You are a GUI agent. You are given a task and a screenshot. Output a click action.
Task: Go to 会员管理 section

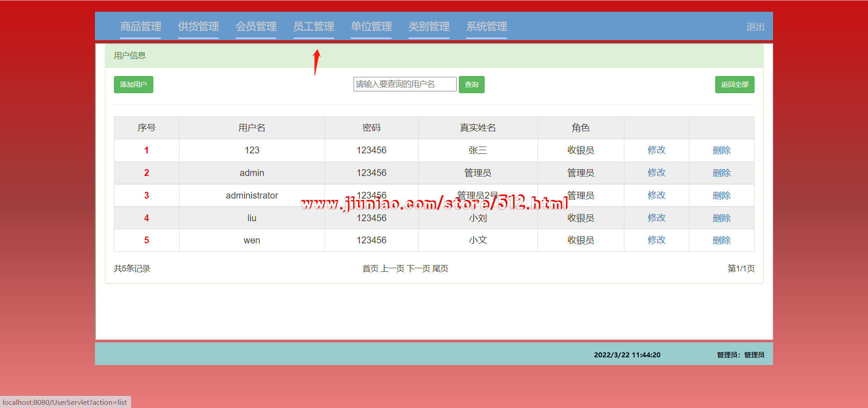(256, 27)
